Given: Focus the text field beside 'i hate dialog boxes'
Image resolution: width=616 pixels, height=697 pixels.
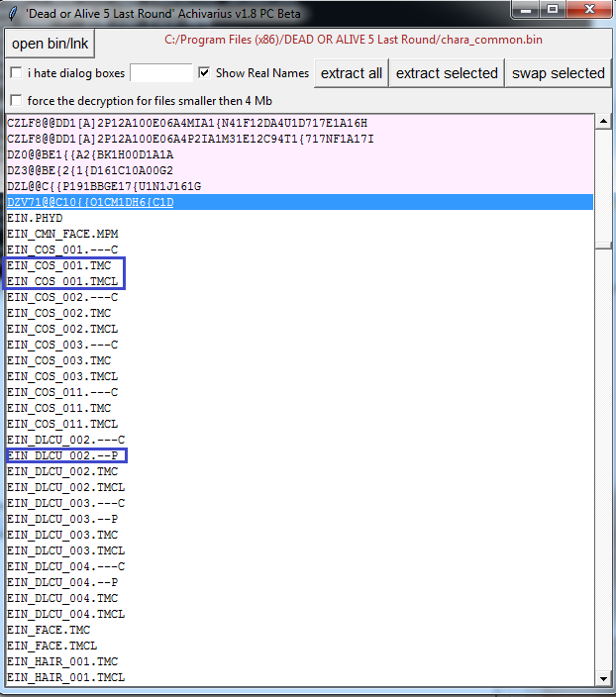Looking at the screenshot, I should (x=161, y=73).
